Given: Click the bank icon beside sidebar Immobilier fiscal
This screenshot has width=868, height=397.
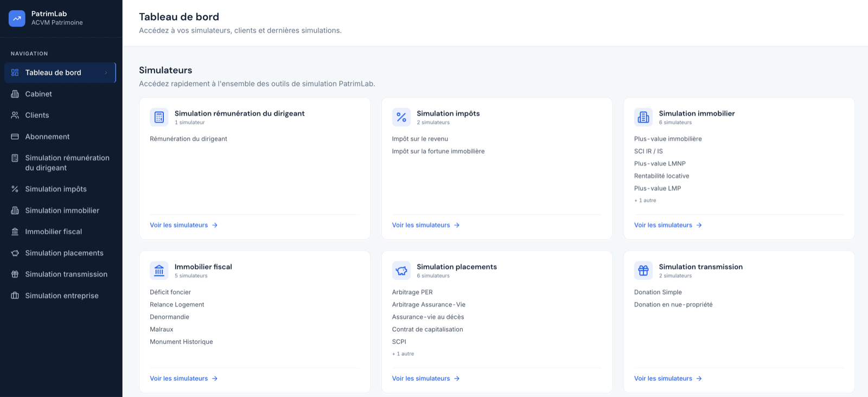Looking at the screenshot, I should click(x=15, y=232).
